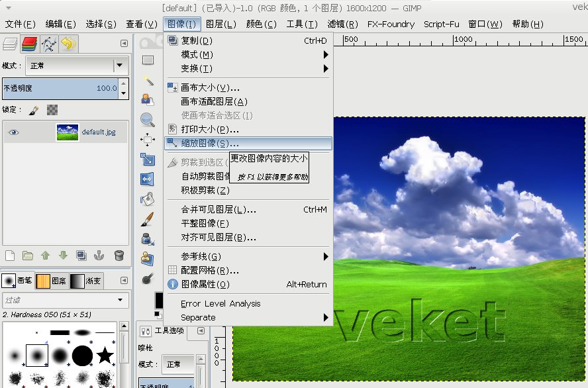Select the Flip tool

148,179
